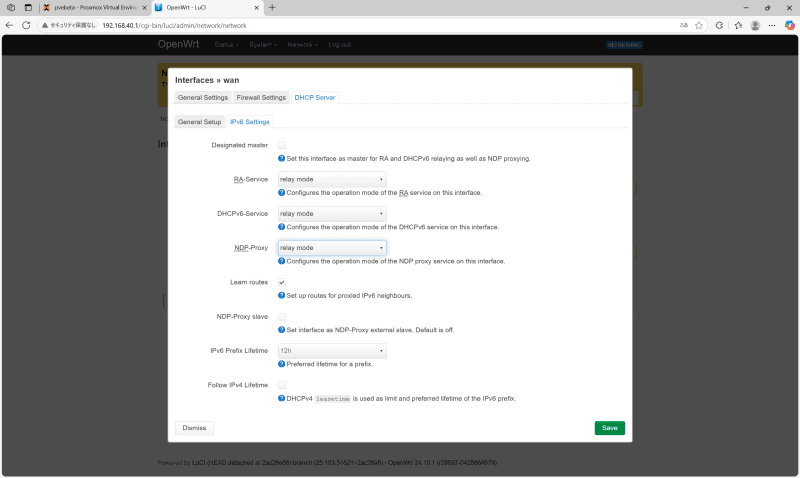800x478 pixels.
Task: Open the Copilot sidebar icon
Action: click(789, 25)
